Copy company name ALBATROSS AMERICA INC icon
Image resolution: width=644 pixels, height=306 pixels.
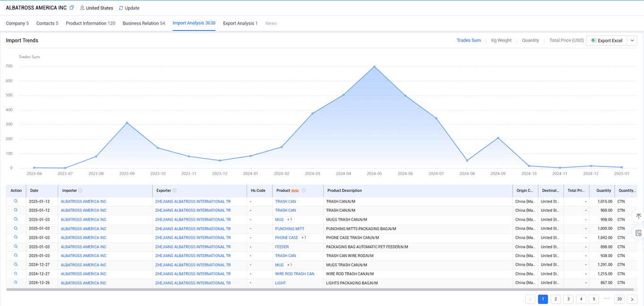point(72,8)
